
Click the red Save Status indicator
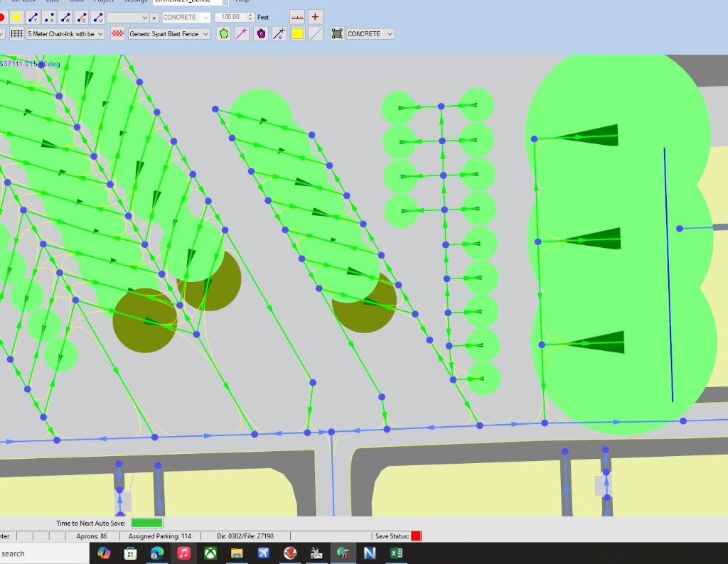pyautogui.click(x=416, y=536)
